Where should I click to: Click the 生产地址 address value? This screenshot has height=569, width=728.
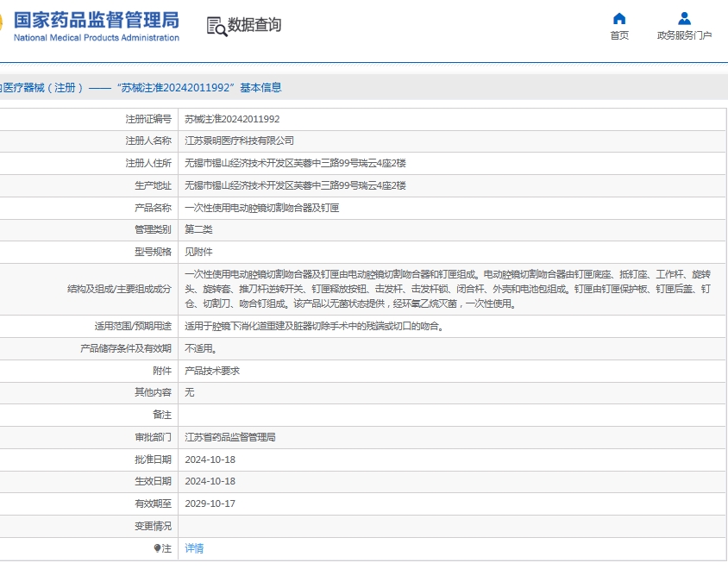point(295,185)
